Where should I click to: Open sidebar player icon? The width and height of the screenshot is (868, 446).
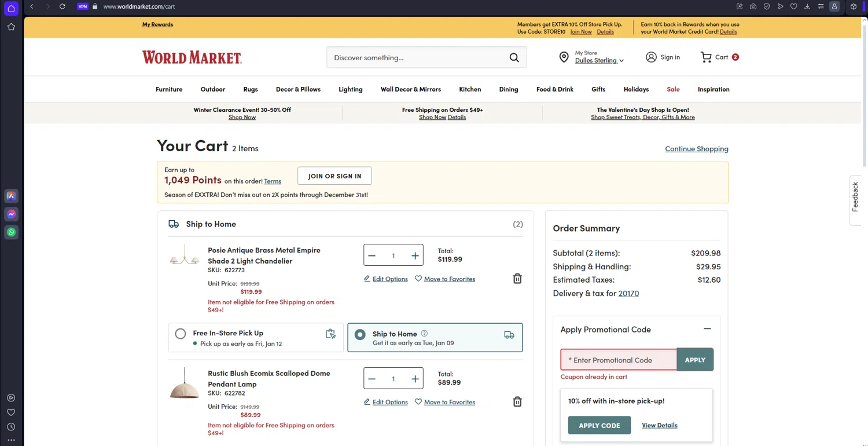[x=11, y=398]
